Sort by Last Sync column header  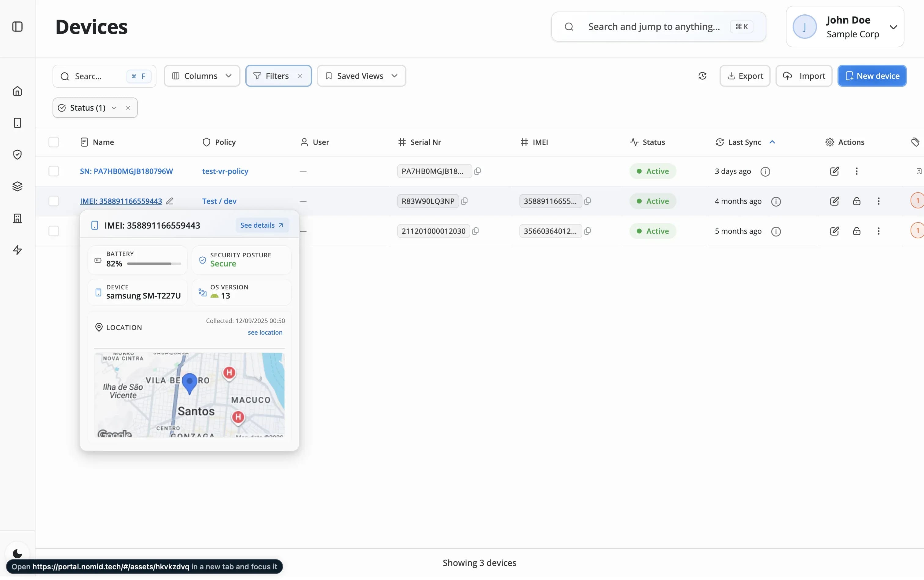[744, 142]
